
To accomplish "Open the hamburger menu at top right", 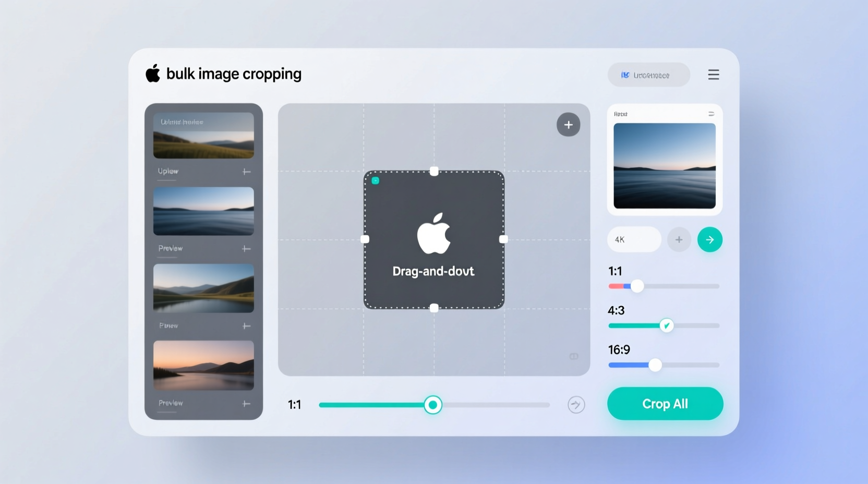I will click(x=714, y=75).
